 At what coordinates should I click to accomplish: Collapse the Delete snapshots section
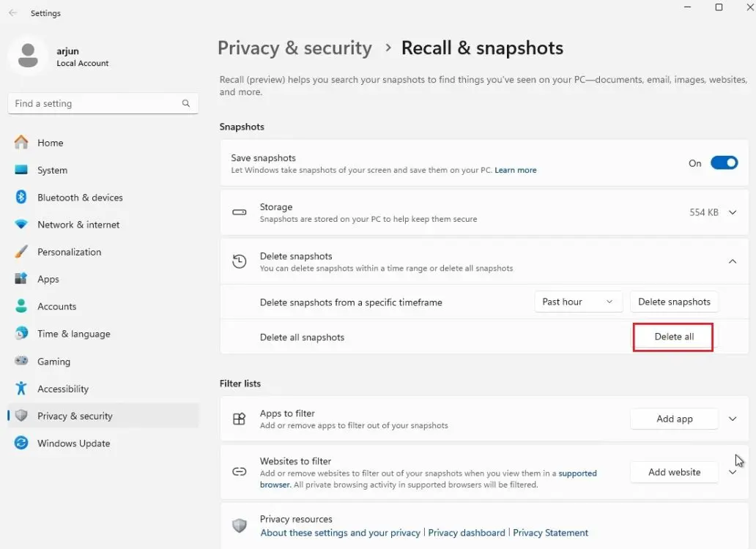[x=733, y=261]
